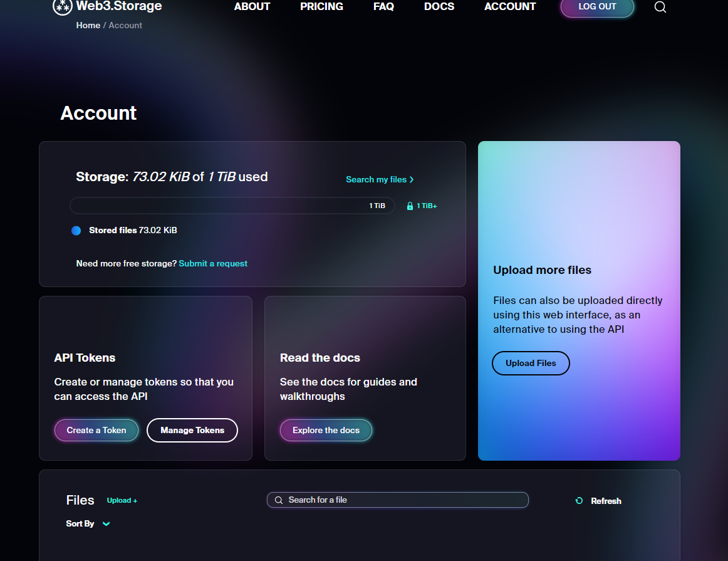Click blue dot next to Stored files
Viewport: 728px width, 561px height.
tap(76, 230)
